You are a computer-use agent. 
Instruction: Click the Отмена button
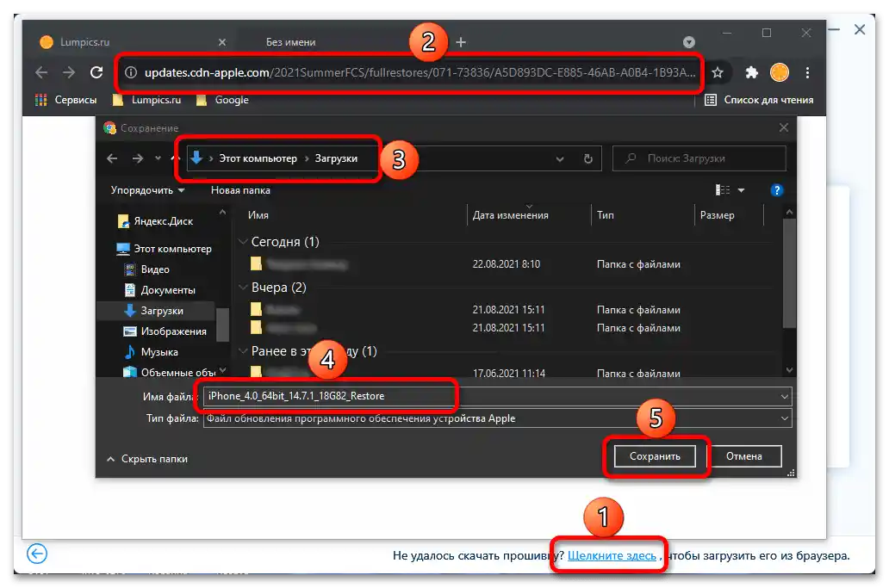coord(744,456)
